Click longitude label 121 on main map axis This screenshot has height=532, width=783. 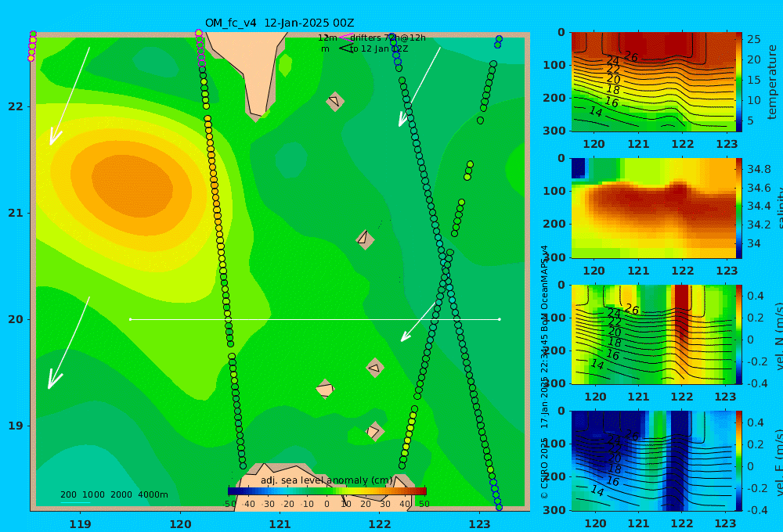(280, 524)
